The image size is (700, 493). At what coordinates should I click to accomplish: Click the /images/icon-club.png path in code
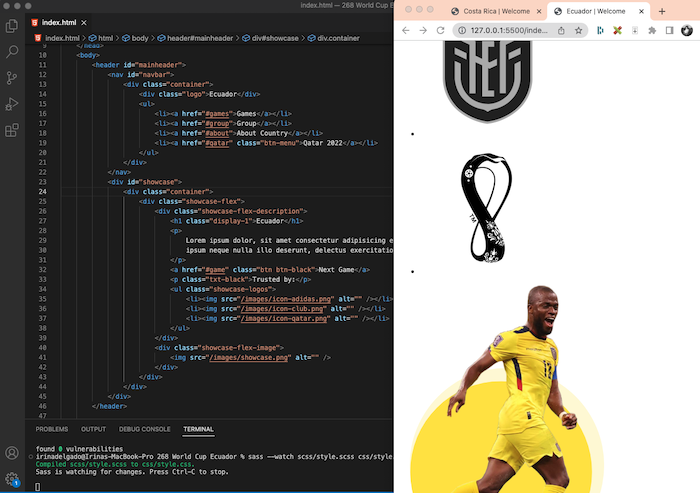284,309
